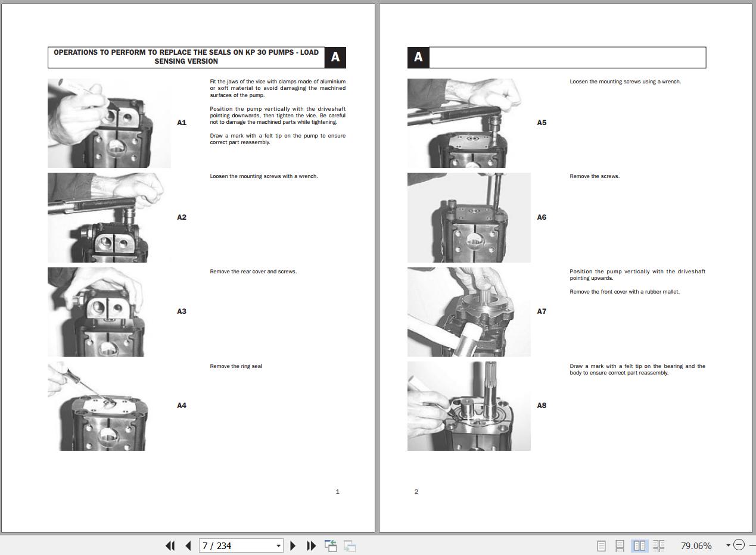Viewport: 756px width, 555px height.
Task: Click the page title about KP 30 pumps
Action: [186, 57]
